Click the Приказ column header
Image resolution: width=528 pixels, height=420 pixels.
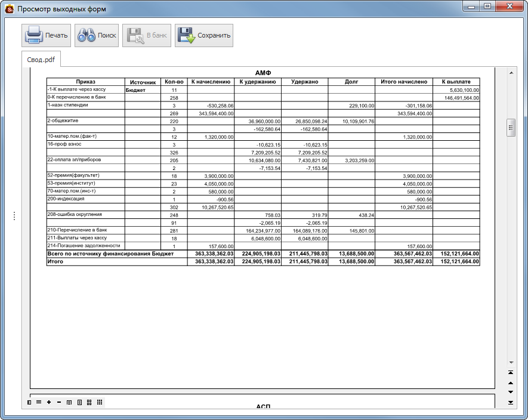tap(85, 82)
